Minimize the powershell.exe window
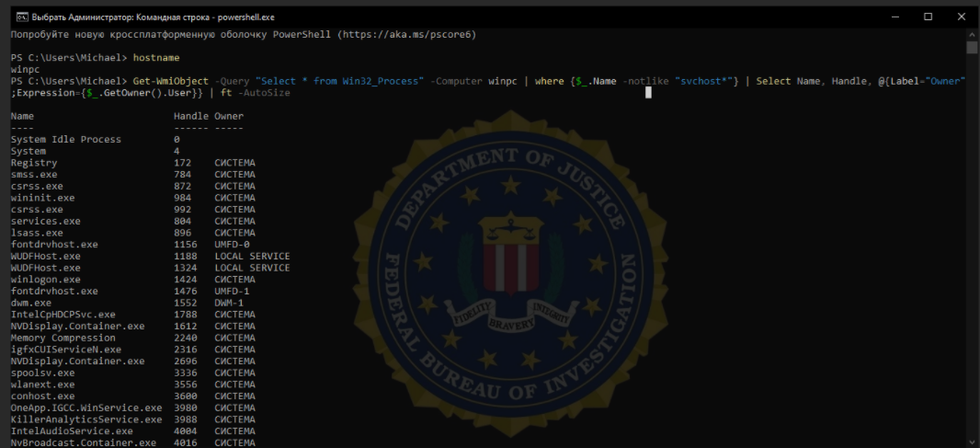 [x=896, y=17]
